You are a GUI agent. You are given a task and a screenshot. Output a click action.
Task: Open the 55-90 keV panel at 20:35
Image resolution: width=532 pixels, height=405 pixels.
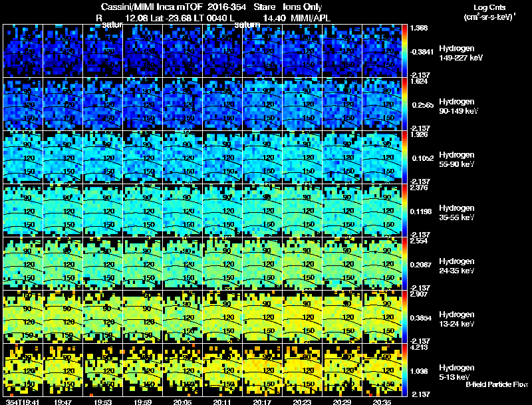(x=382, y=158)
